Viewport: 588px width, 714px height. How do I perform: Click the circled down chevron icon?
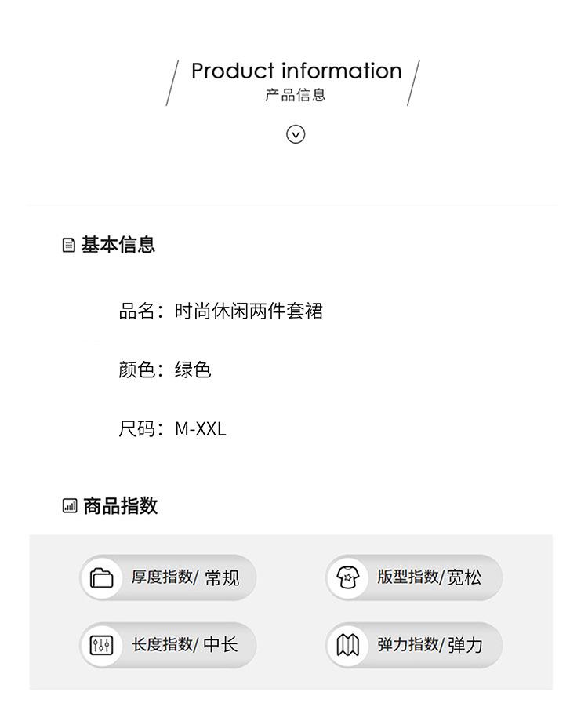(x=295, y=135)
